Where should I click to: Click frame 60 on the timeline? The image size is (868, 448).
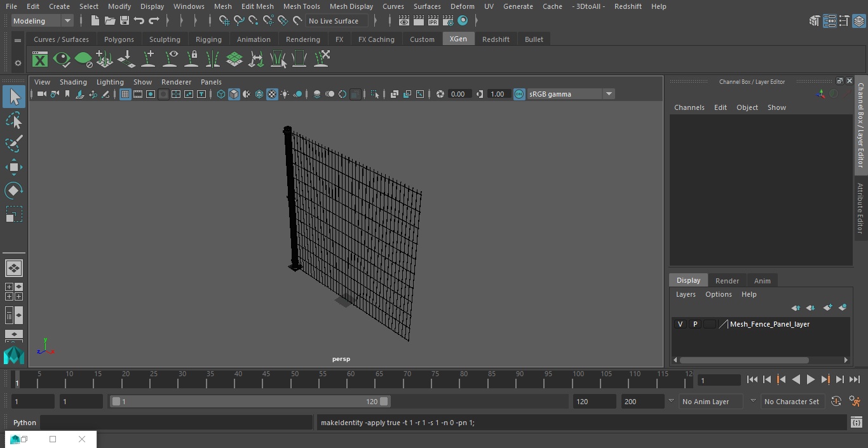coord(351,379)
